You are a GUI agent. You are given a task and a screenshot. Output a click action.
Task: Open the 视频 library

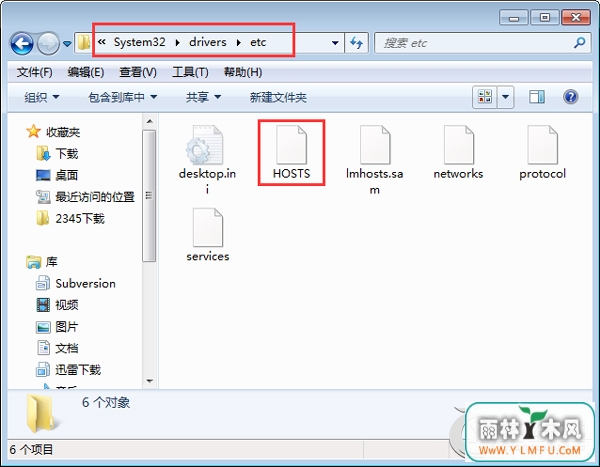(57, 305)
